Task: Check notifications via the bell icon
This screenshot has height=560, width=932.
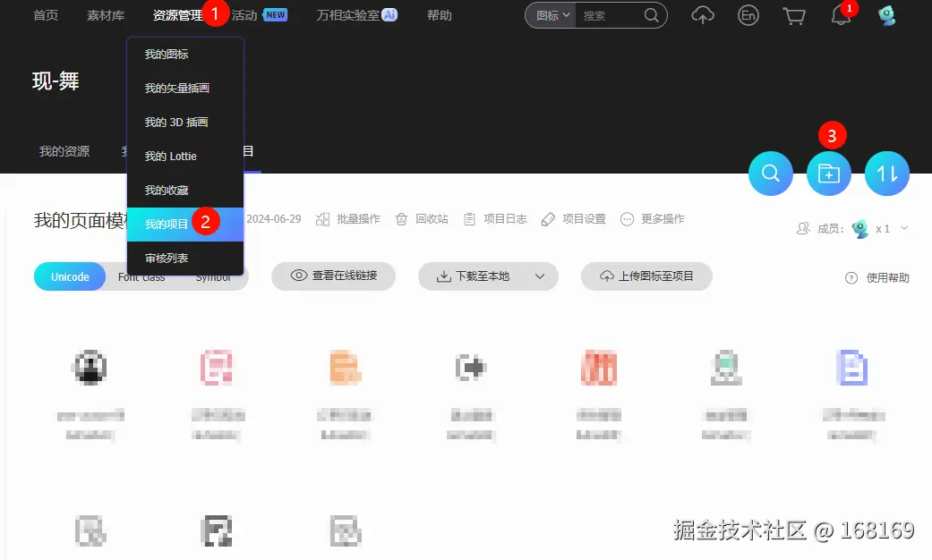Action: [840, 15]
